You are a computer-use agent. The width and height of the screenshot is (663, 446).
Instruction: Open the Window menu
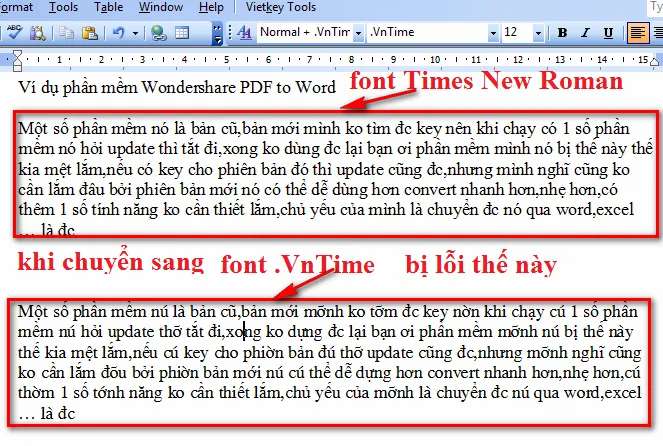pos(161,7)
